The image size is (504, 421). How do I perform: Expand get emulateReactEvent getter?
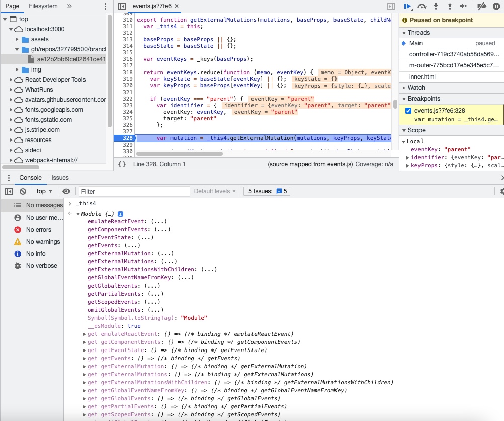(84, 334)
